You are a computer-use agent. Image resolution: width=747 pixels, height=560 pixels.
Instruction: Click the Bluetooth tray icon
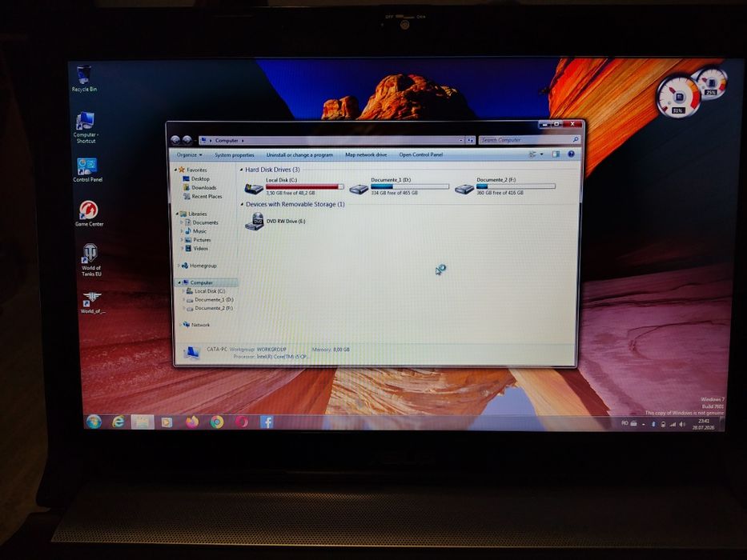point(653,424)
